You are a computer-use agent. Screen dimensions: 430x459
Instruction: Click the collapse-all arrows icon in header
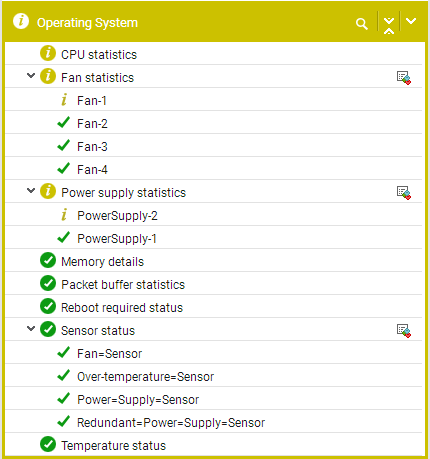point(389,25)
